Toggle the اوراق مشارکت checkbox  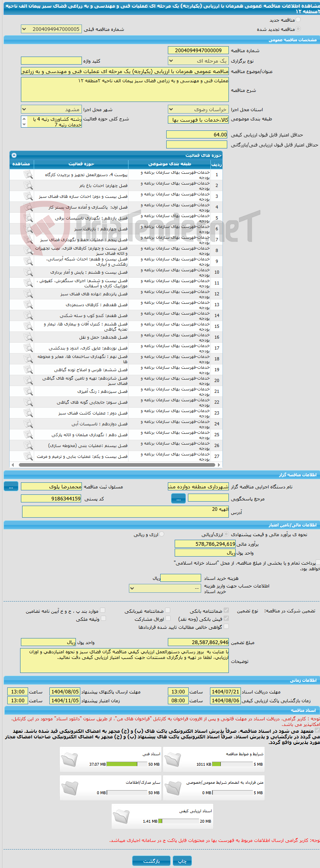pyautogui.click(x=168, y=618)
